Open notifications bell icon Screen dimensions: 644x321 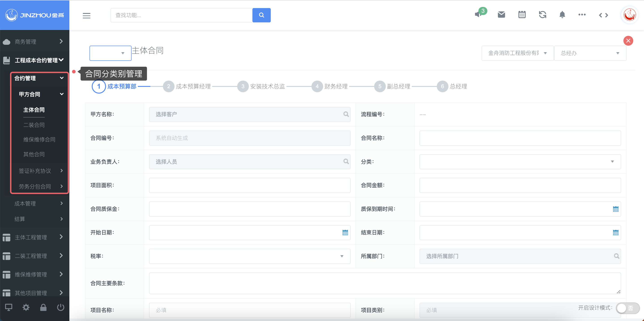562,15
